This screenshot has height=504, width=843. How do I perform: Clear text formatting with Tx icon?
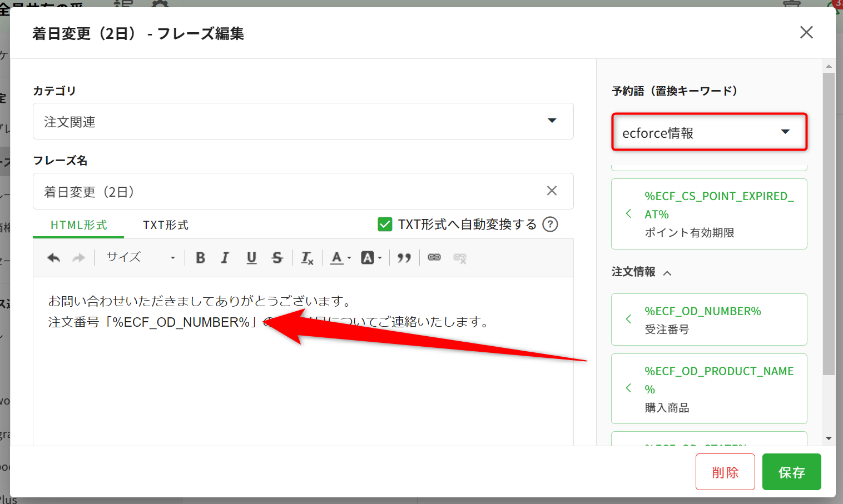[x=307, y=258]
